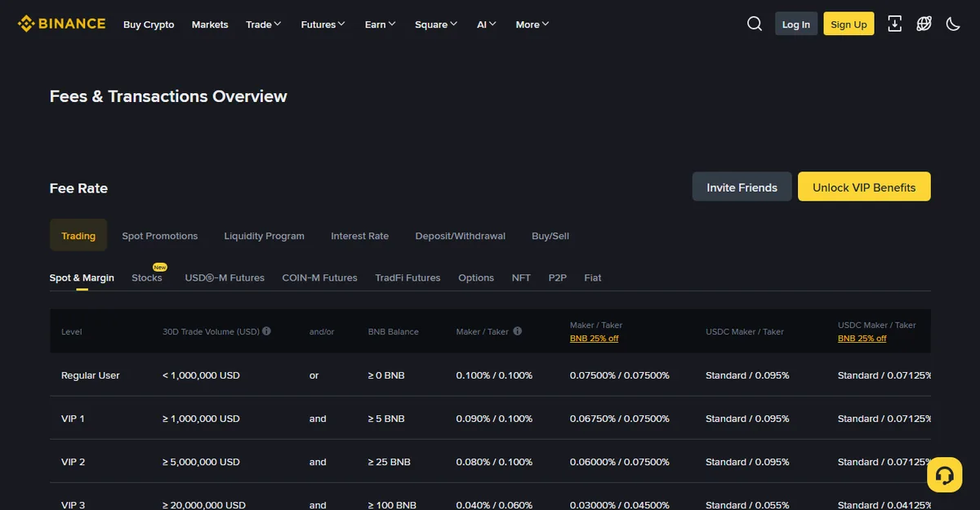The image size is (980, 510).
Task: Click Invite Friends button
Action: coord(742,187)
